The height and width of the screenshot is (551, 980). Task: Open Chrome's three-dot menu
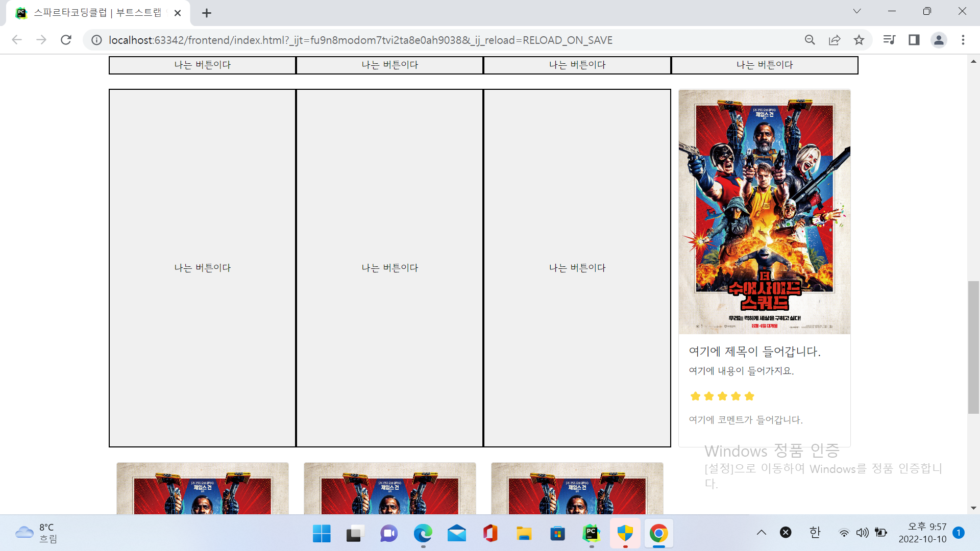click(963, 40)
